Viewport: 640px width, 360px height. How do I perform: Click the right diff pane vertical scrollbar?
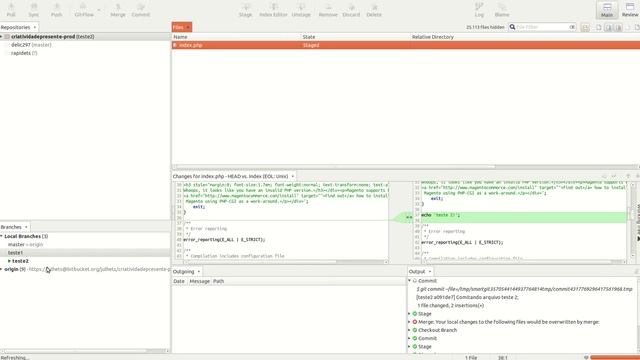click(633, 220)
